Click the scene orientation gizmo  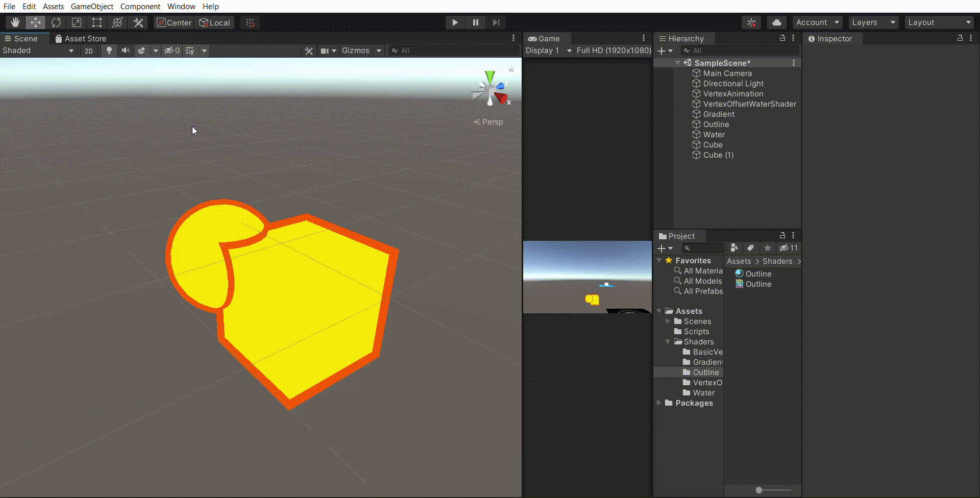point(491,90)
